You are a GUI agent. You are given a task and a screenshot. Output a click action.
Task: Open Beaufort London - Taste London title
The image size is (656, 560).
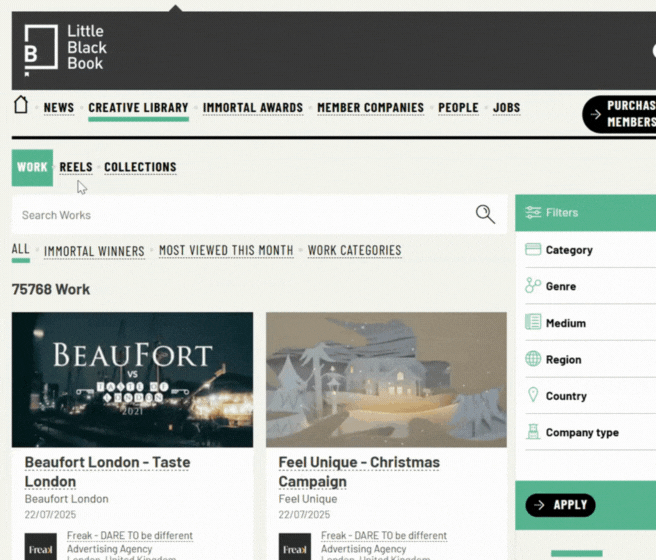point(108,472)
